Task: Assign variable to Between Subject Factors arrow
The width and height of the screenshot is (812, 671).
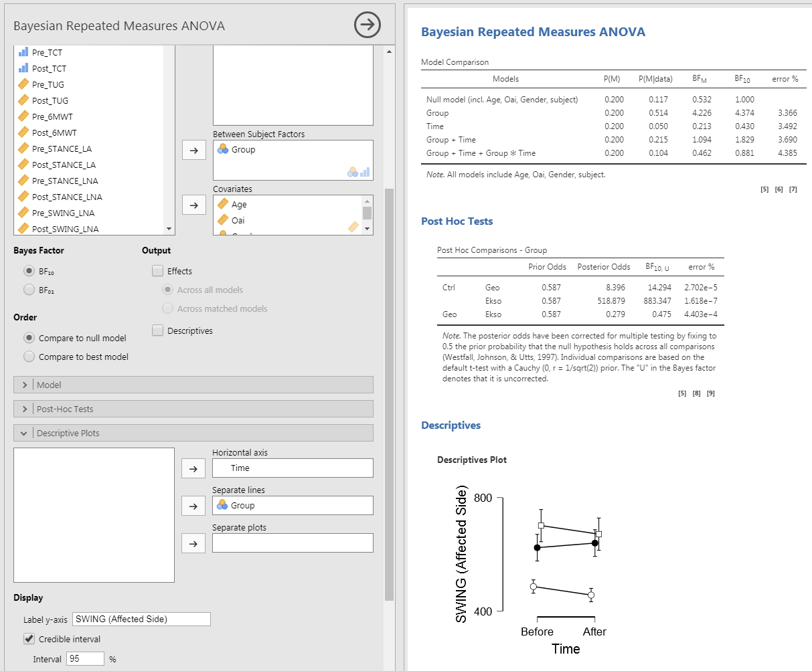Action: [193, 151]
